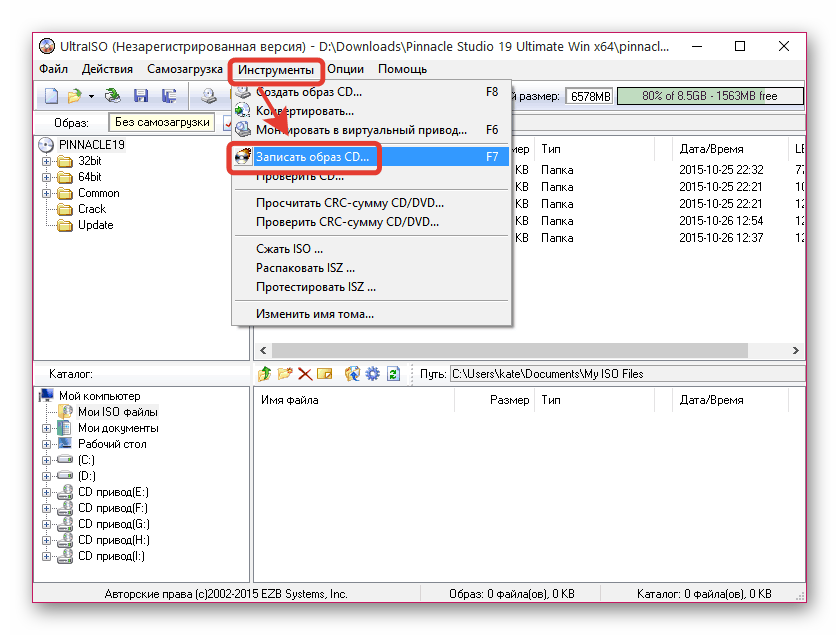Choose Конвертировать from the menu
This screenshot has height=635, width=839.
point(304,111)
